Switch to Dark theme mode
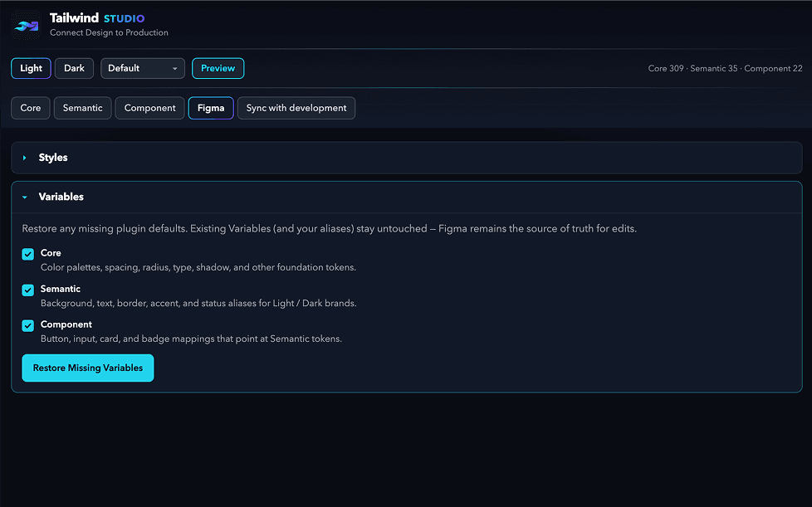 [74, 68]
